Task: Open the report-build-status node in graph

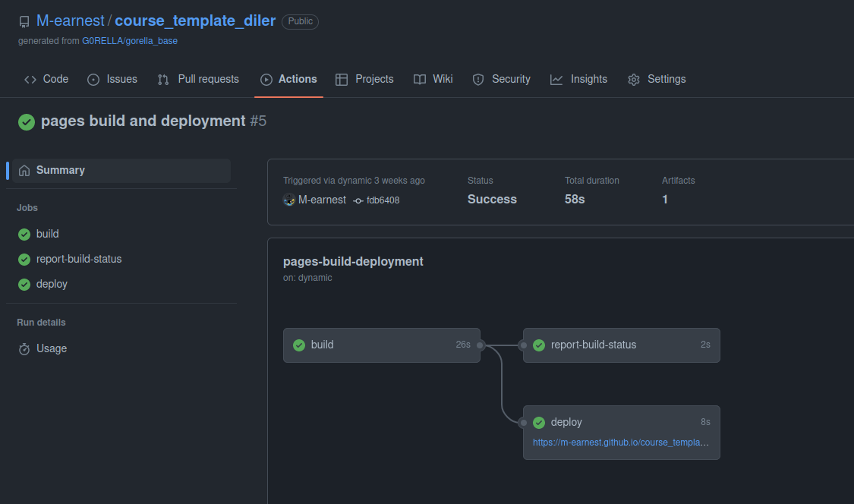Action: [622, 345]
